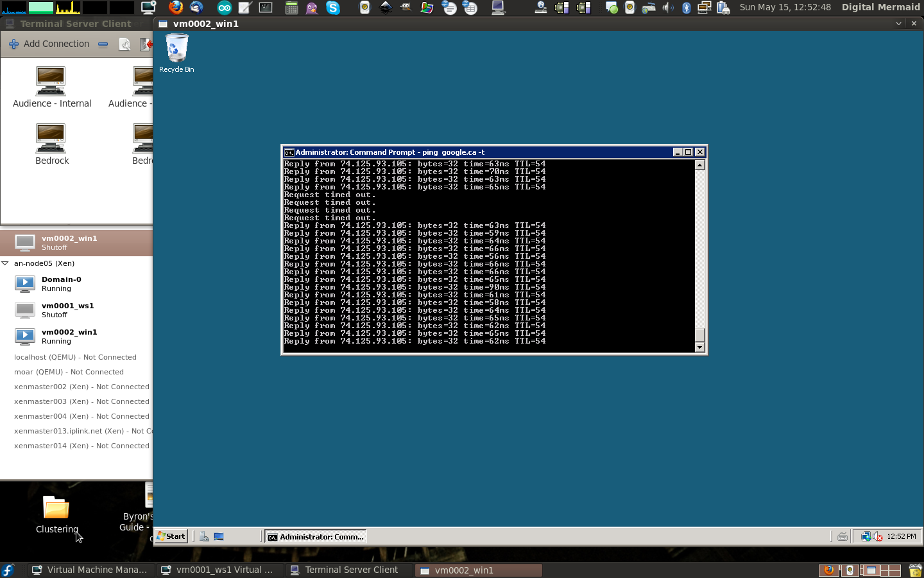
Task: Click the connection properties toolbar icon
Action: [x=125, y=44]
